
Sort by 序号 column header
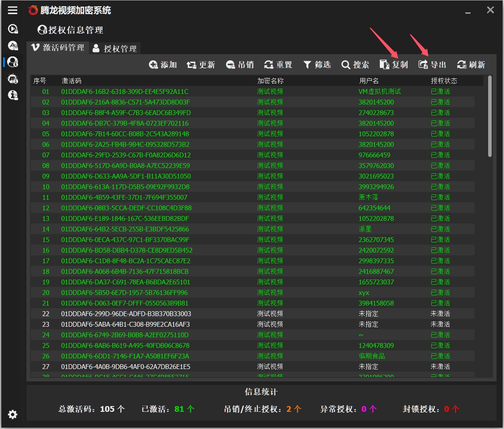click(40, 81)
